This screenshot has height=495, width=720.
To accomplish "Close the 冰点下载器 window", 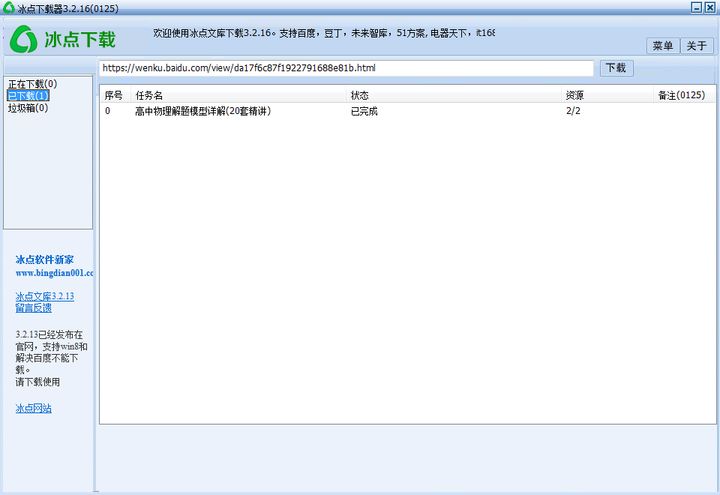I will click(711, 7).
